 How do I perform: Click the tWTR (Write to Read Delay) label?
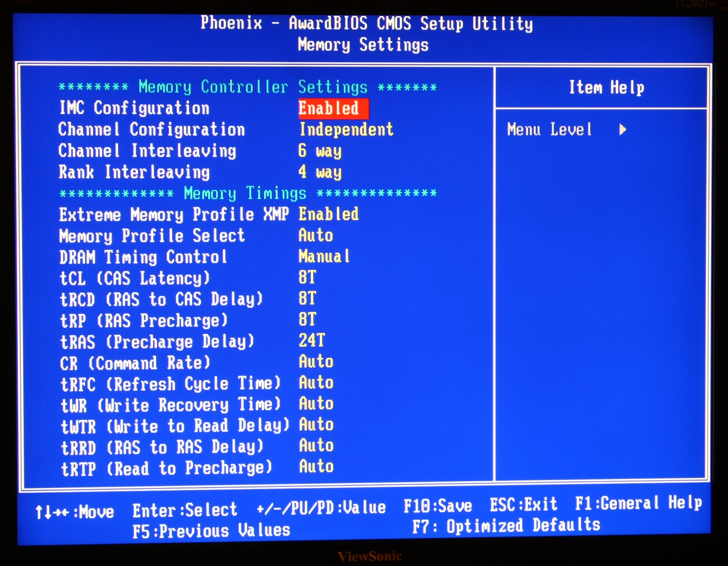pyautogui.click(x=175, y=426)
